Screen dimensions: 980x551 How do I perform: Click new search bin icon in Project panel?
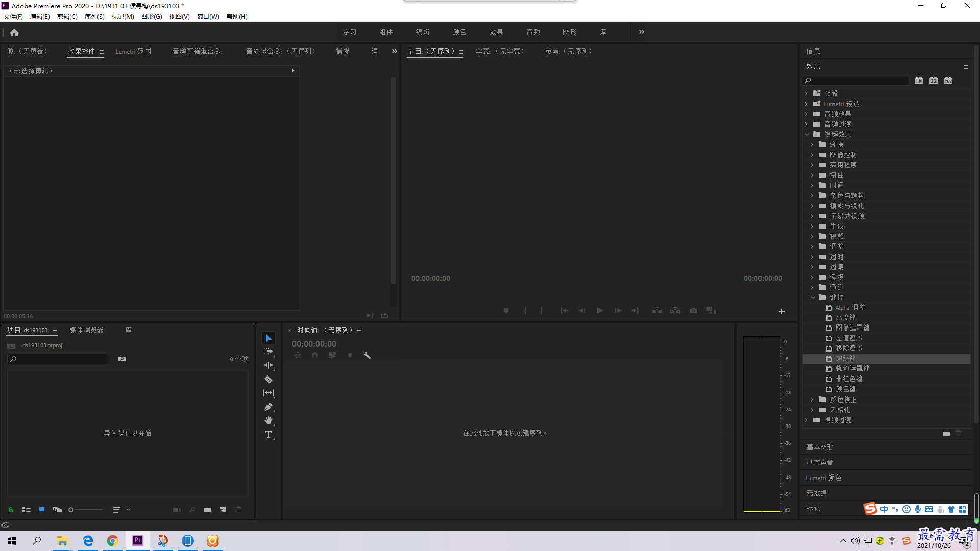(122, 359)
